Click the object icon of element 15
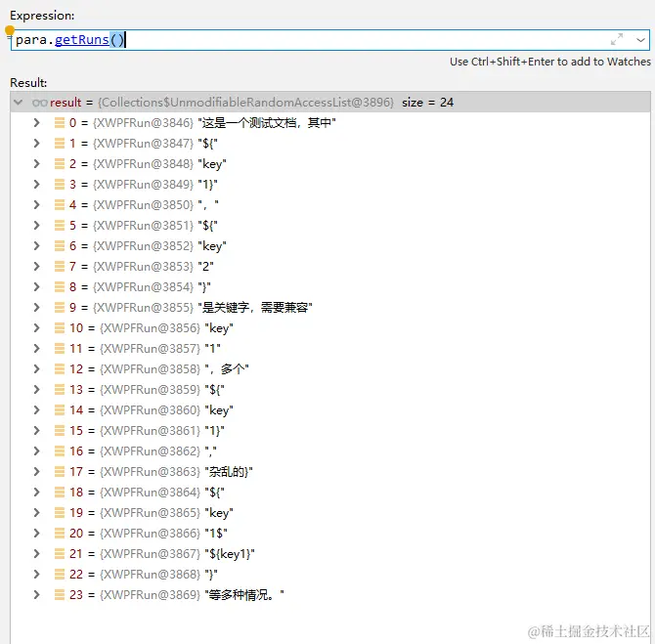 coord(60,430)
